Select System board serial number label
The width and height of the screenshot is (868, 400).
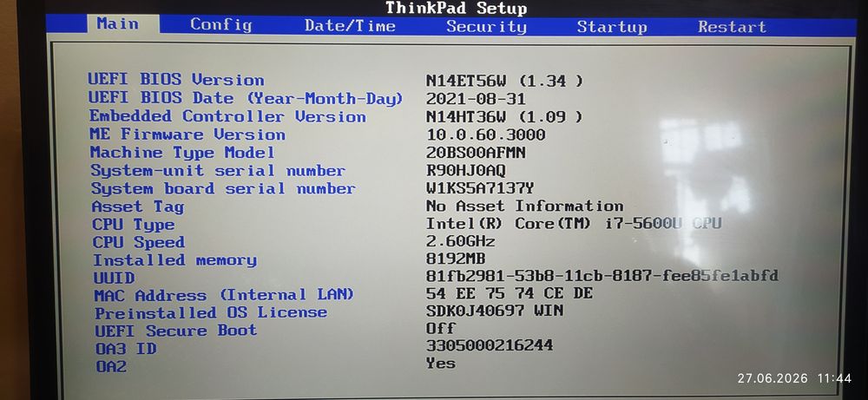[223, 188]
